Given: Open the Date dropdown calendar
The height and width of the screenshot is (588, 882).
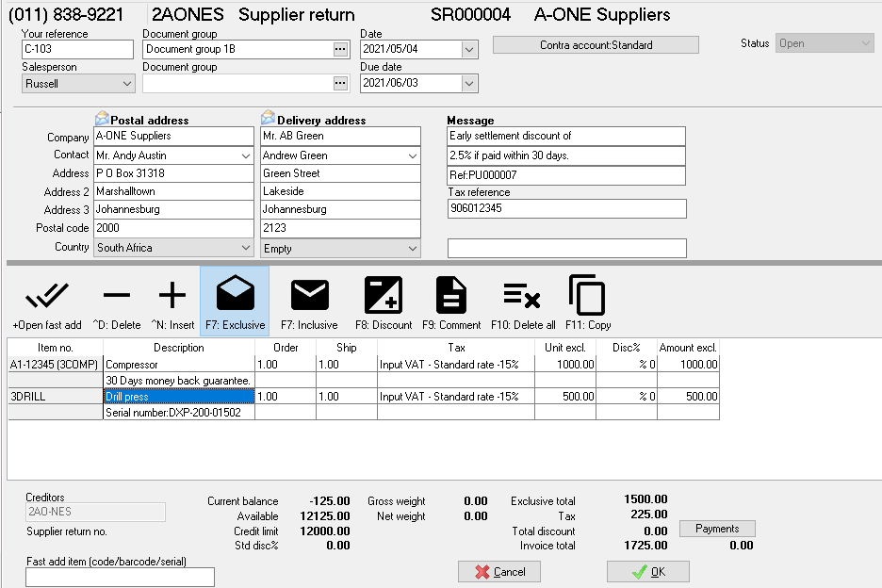Looking at the screenshot, I should (469, 50).
